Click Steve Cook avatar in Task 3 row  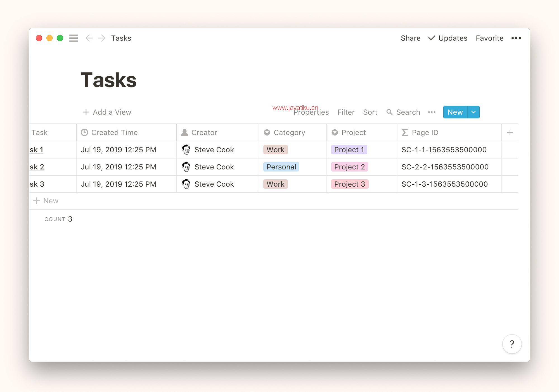click(x=186, y=184)
